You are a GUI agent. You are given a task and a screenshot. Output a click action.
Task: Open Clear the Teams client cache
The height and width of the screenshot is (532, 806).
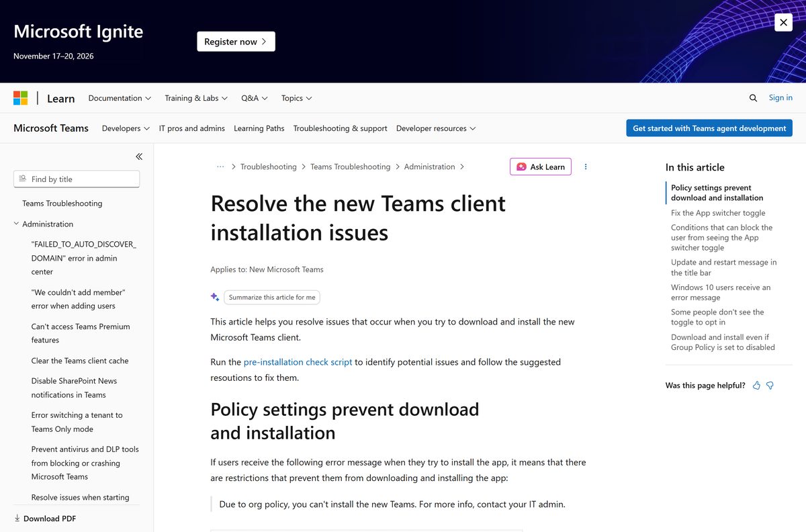[x=80, y=361]
